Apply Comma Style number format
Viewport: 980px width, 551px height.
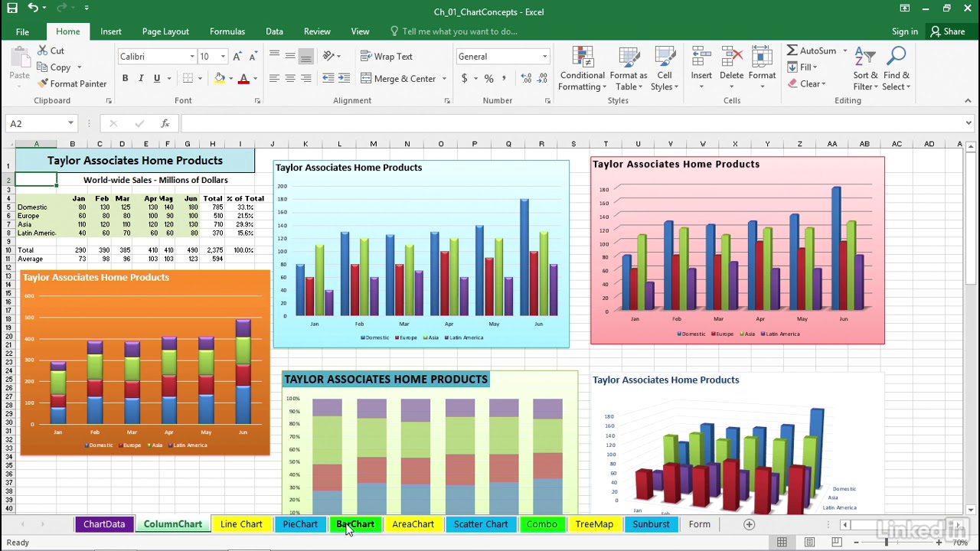point(505,78)
